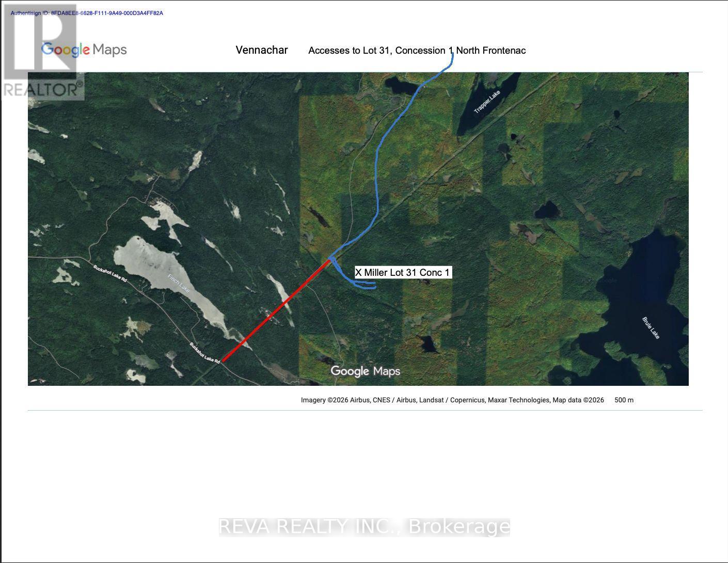
Task: Click the Authentisign ID text at top
Action: (86, 12)
